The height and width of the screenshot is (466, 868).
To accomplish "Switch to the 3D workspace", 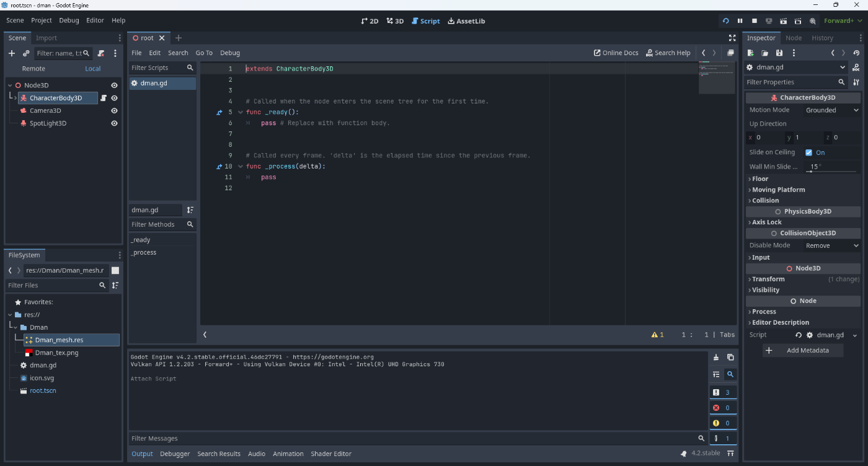I will 395,20.
